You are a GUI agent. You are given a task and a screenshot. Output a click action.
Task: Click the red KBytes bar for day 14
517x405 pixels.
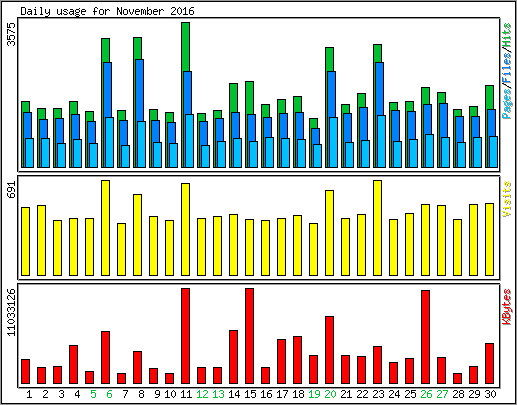click(234, 357)
